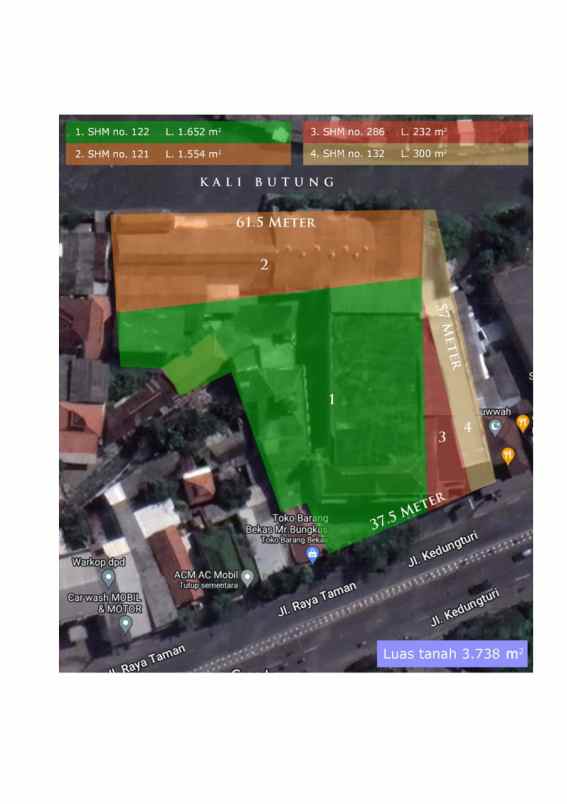Click restaurant pin right of the mosque pin

[522, 424]
